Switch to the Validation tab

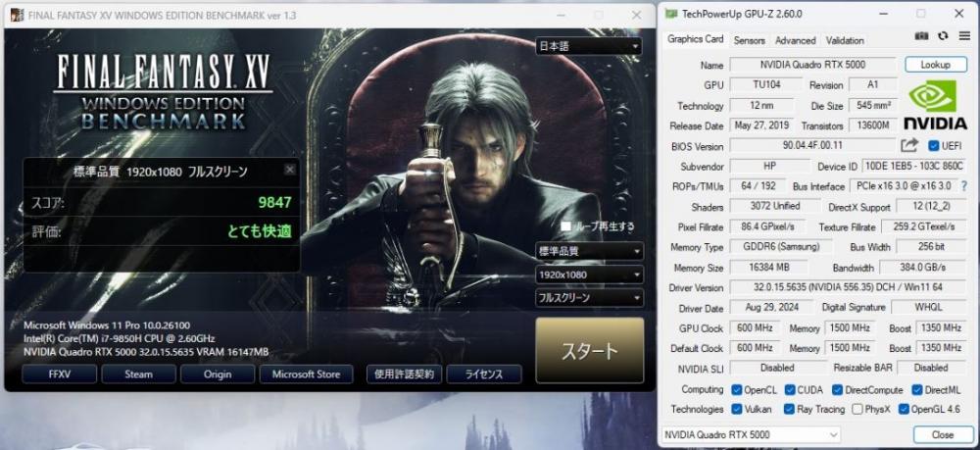click(x=845, y=40)
